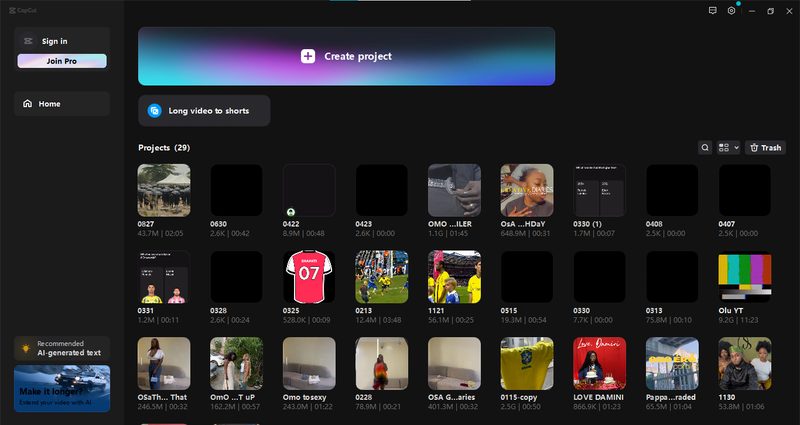Click the 7.7K | 00:00 project info
This screenshot has height=425, width=800.
click(x=593, y=320)
